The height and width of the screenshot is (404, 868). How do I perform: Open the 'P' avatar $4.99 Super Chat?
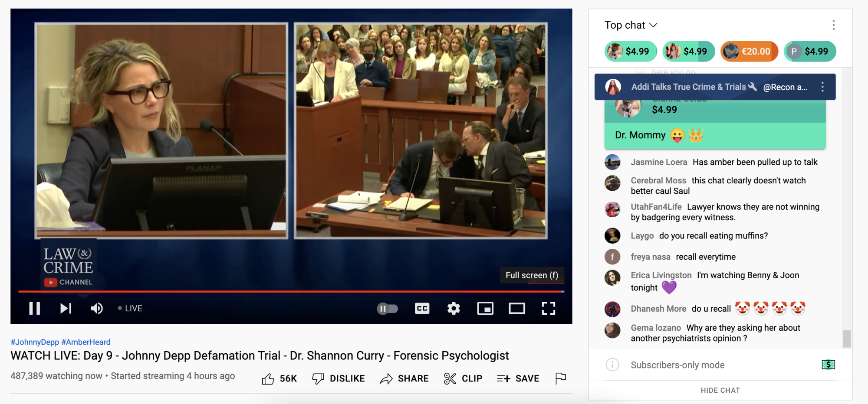tap(810, 51)
